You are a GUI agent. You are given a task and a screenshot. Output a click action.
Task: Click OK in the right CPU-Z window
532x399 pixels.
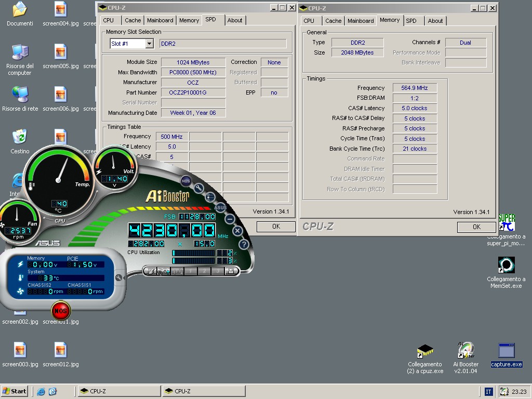coord(476,227)
